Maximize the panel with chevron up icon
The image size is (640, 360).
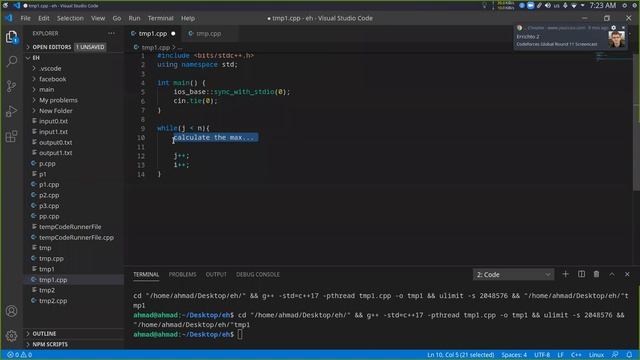[612, 274]
